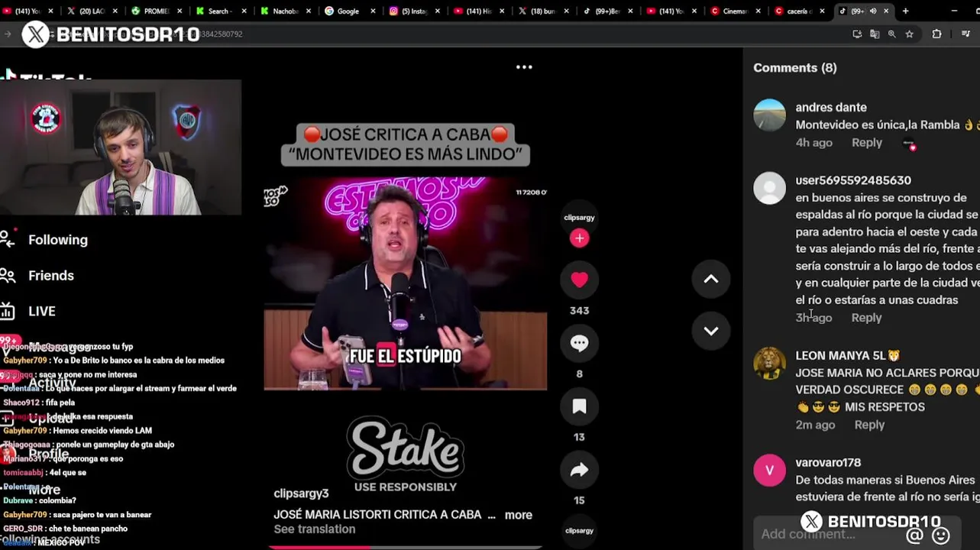Viewport: 980px width, 550px height.
Task: Click the translate icon in the address bar
Action: coord(875,34)
